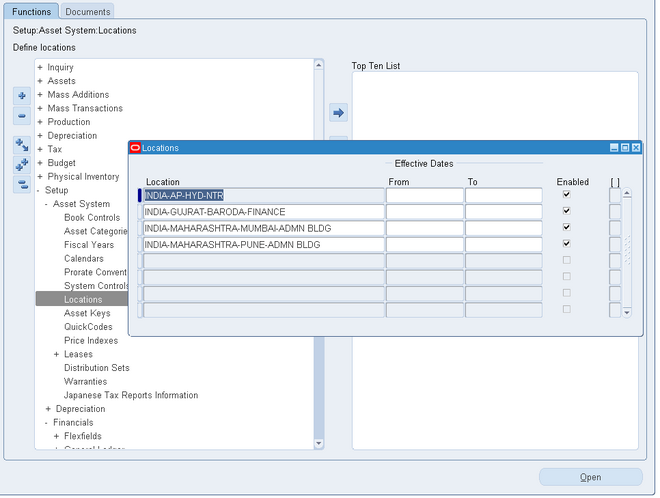
Task: Uncheck Enabled for INDIA-GUJRAT-BARODA-FINANCE
Action: point(567,211)
